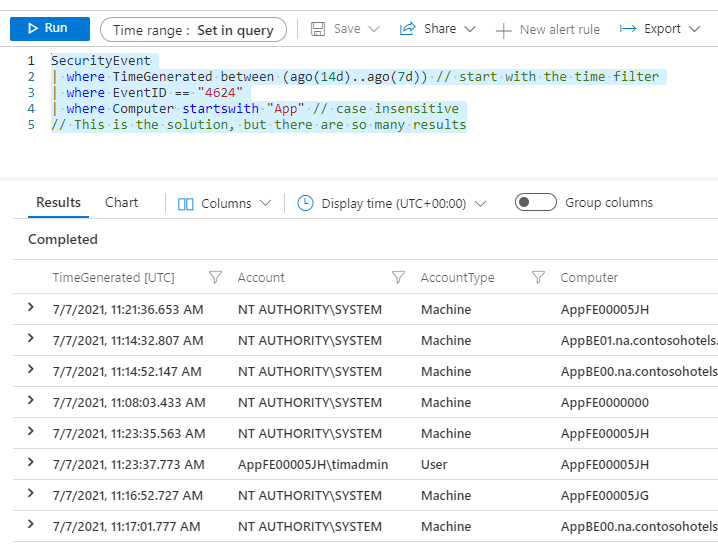
Task: Click the EventID == "4624" query line
Action: (147, 92)
